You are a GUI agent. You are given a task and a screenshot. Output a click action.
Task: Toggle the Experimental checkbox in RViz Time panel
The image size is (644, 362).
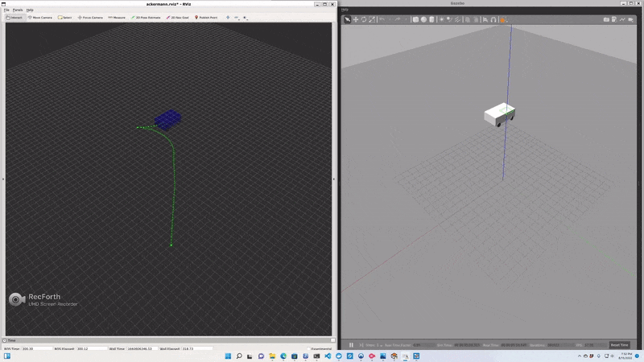pos(308,349)
